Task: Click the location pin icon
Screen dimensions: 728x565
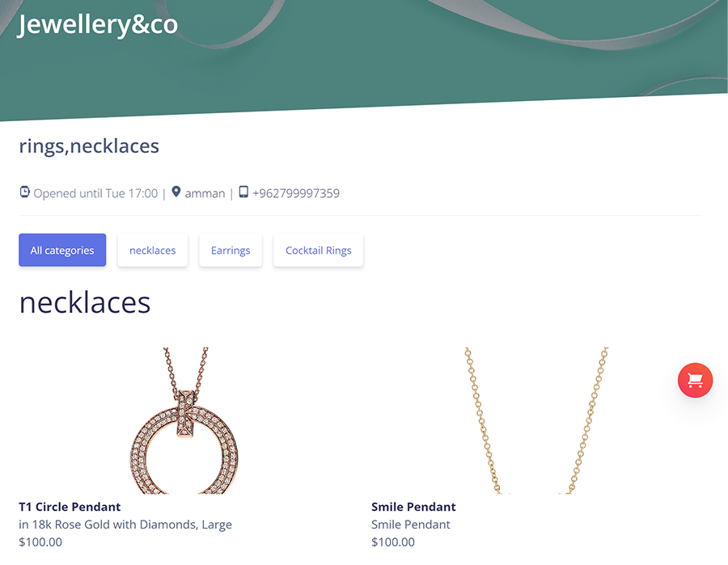Action: tap(176, 192)
